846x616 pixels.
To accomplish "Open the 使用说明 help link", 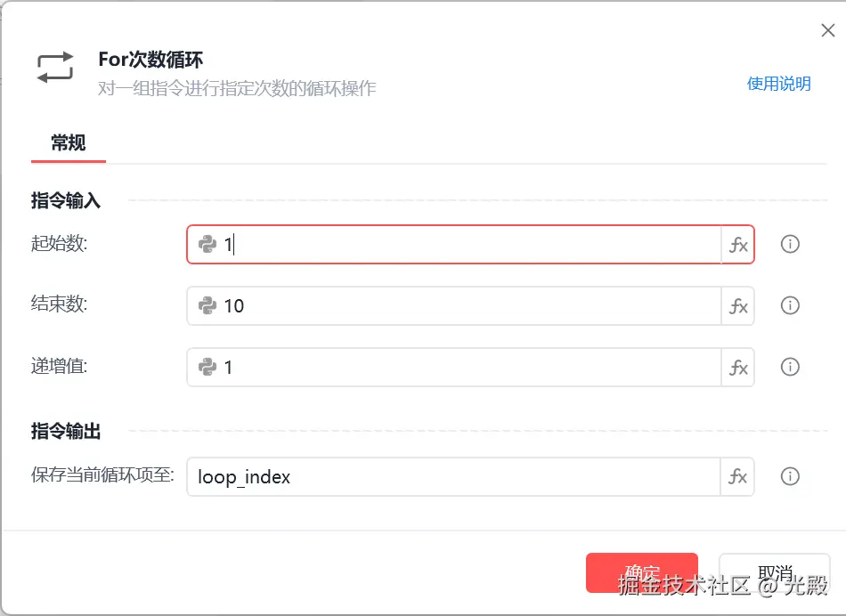I will point(778,84).
